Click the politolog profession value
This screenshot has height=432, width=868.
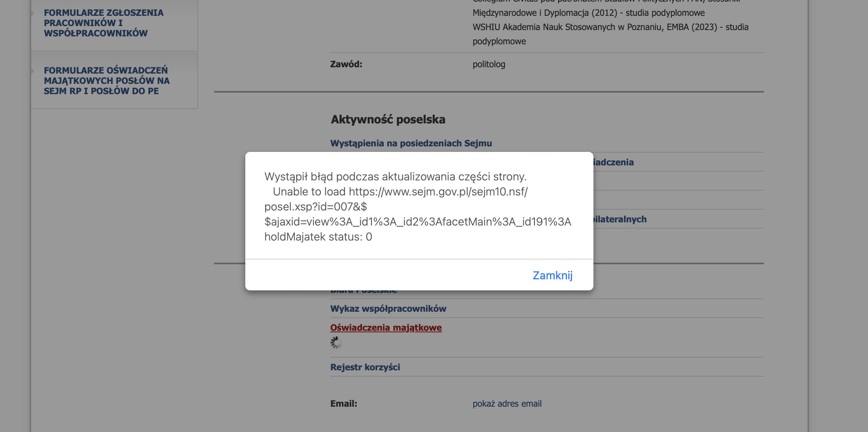489,64
